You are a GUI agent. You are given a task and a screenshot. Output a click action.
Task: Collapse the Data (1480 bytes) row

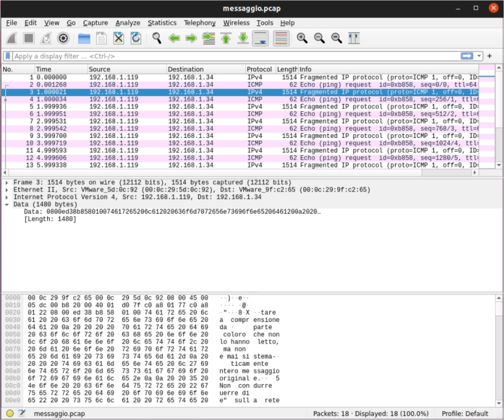click(x=7, y=205)
